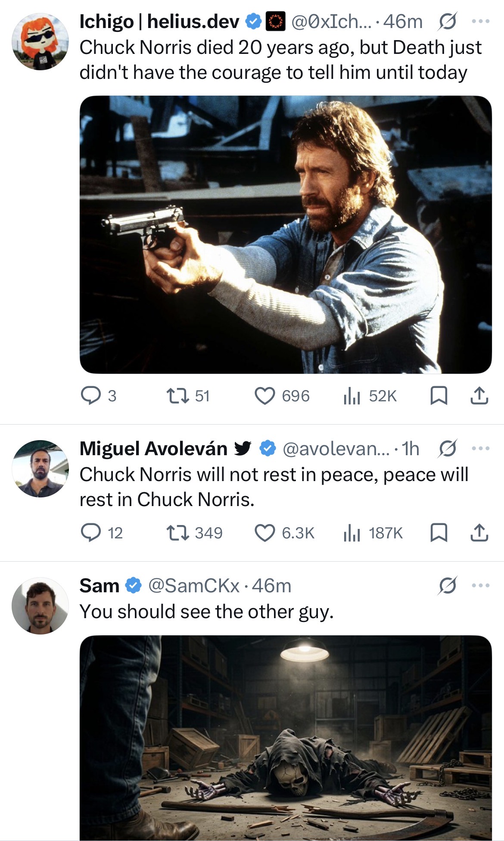This screenshot has width=504, height=841.
Task: Open @SamCKx profile handle
Action: [x=193, y=585]
